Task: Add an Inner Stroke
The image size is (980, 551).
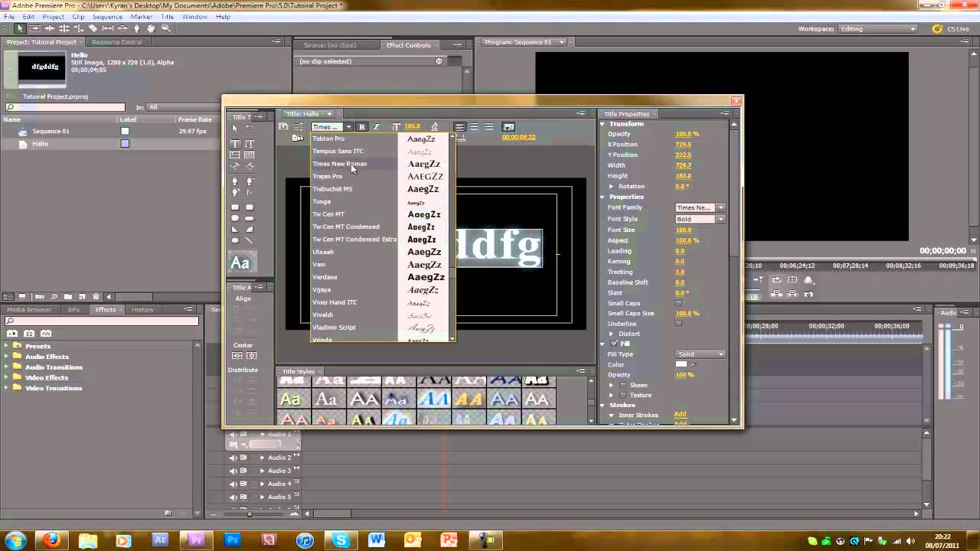Action: point(680,415)
